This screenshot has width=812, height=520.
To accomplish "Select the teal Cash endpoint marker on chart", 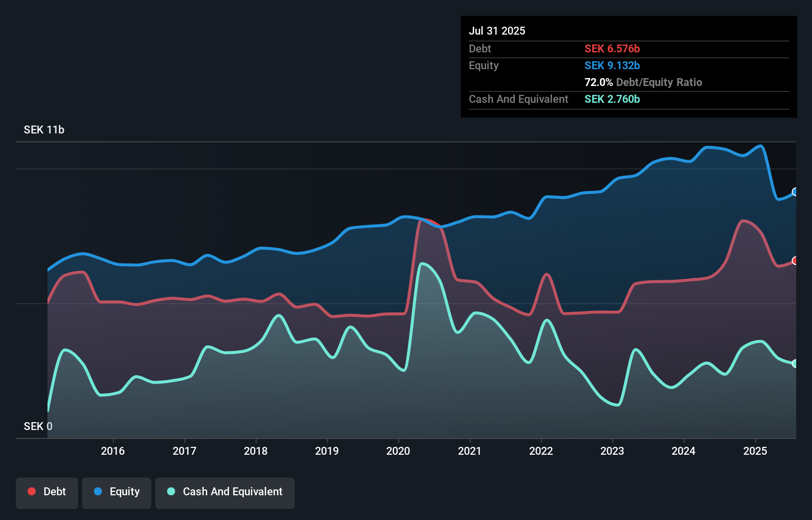I will point(795,364).
